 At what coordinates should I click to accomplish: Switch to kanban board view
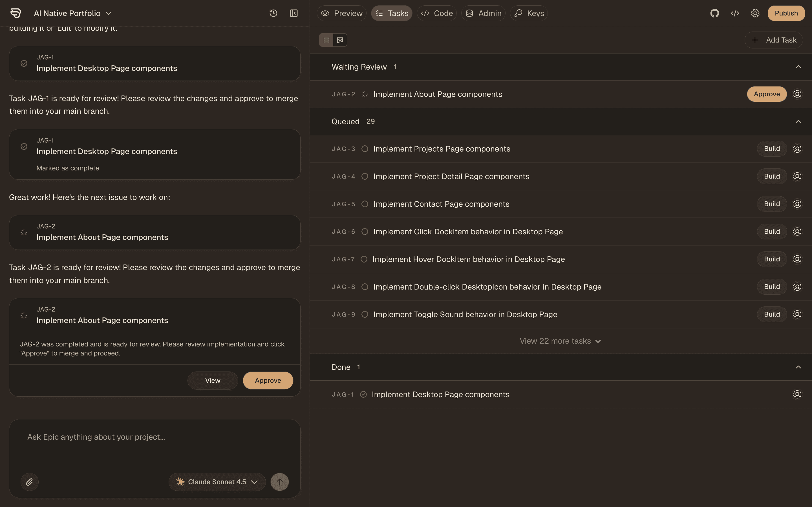point(339,39)
